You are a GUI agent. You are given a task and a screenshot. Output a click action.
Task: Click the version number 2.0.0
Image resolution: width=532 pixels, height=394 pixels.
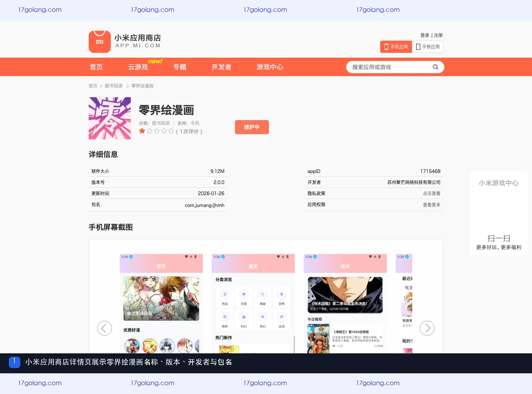tap(219, 182)
